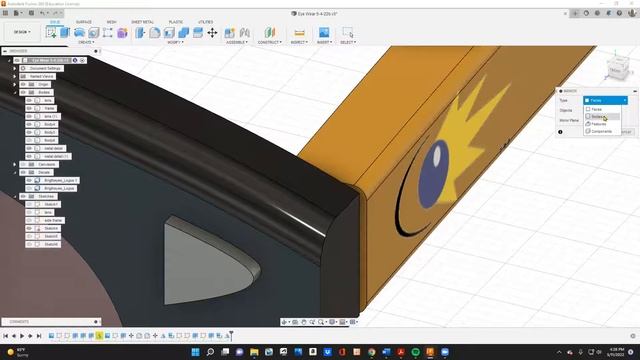Screen dimensions: 640x360
Task: Expand the Canvases folder
Action: (x=15, y=164)
